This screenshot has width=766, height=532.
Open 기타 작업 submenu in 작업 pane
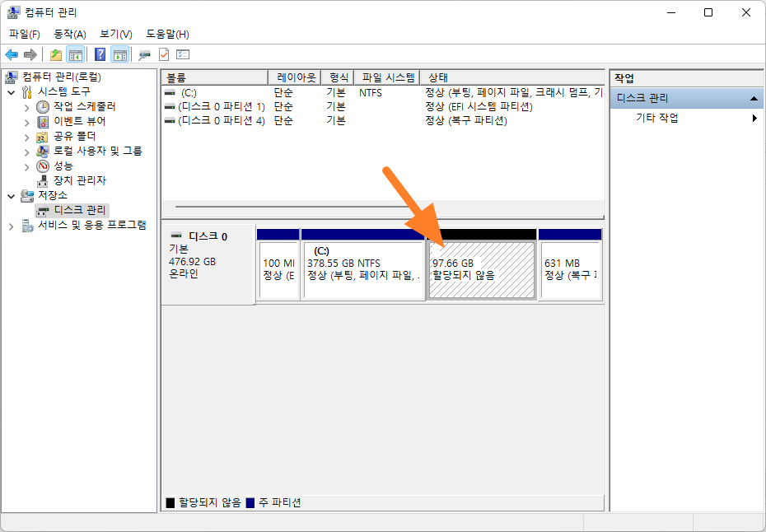[687, 118]
